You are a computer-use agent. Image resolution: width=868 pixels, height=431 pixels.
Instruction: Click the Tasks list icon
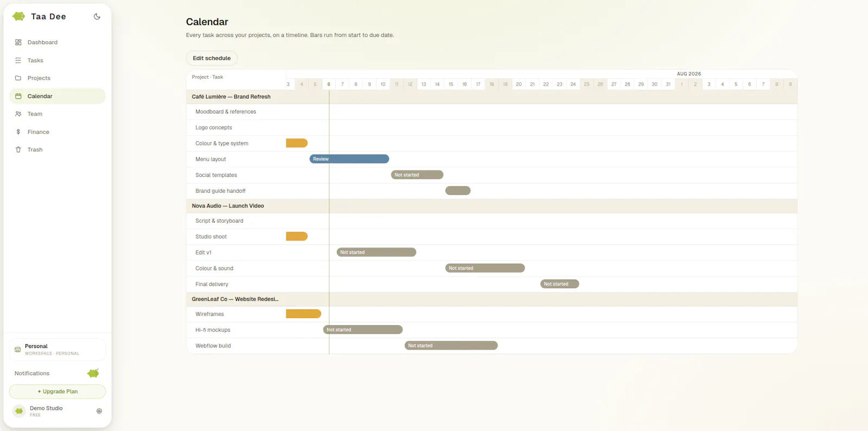coord(18,60)
